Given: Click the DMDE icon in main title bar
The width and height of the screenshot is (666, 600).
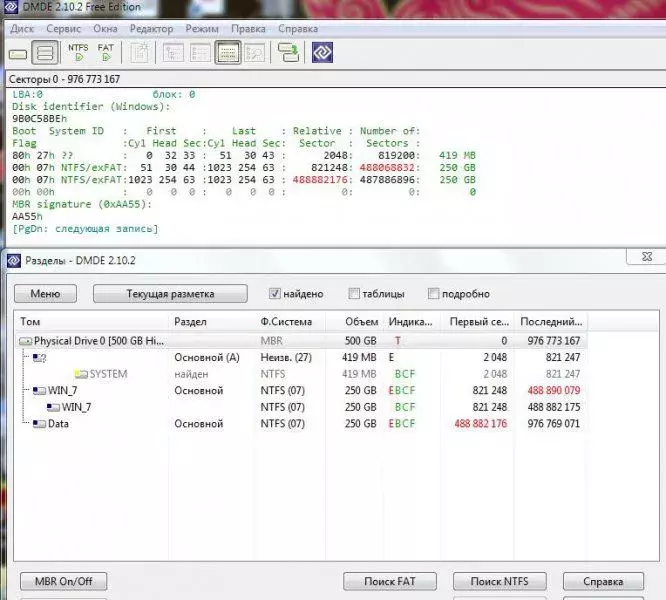Looking at the screenshot, I should (11, 6).
